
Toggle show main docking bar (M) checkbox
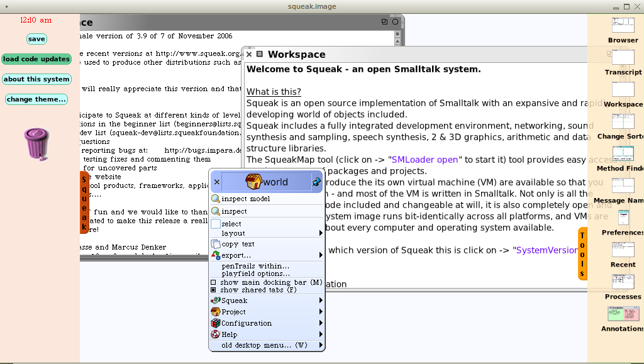click(213, 282)
